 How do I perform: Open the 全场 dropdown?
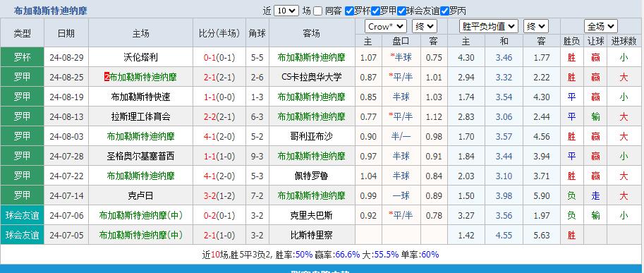(600, 27)
